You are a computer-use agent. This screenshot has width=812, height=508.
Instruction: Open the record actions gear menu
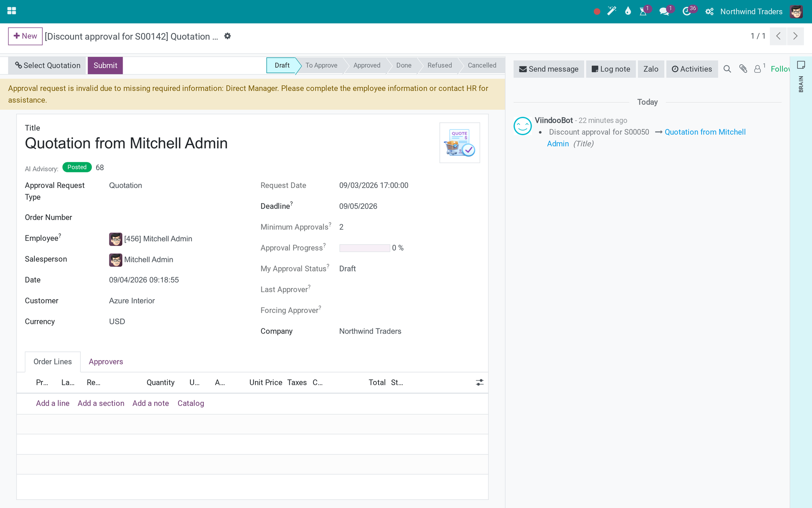coord(228,36)
